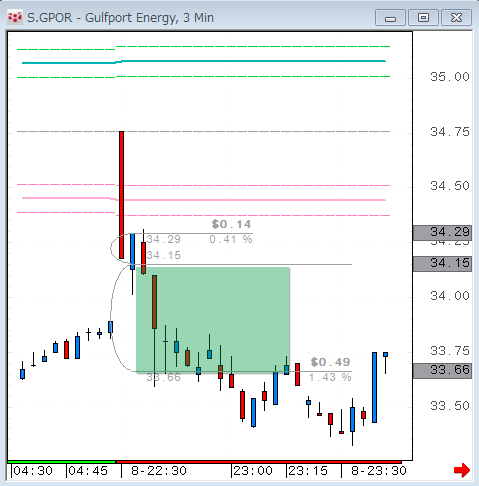Minimize the S.GPOR chart window

(390, 18)
